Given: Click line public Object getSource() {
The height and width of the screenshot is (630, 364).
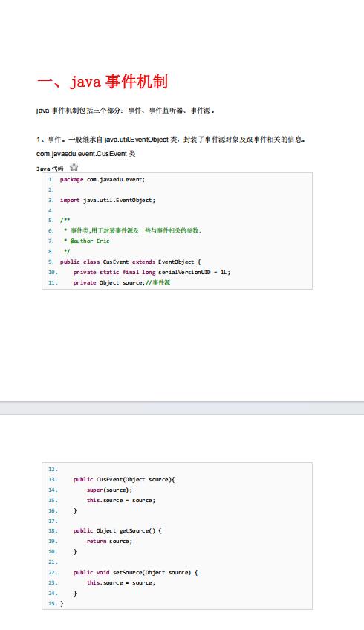Looking at the screenshot, I should pyautogui.click(x=117, y=531).
